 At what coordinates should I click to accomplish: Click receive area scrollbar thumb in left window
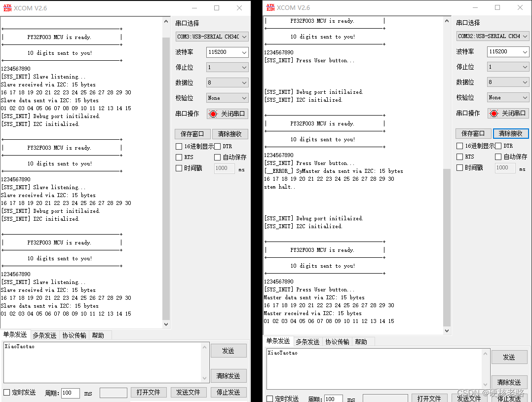point(166,178)
